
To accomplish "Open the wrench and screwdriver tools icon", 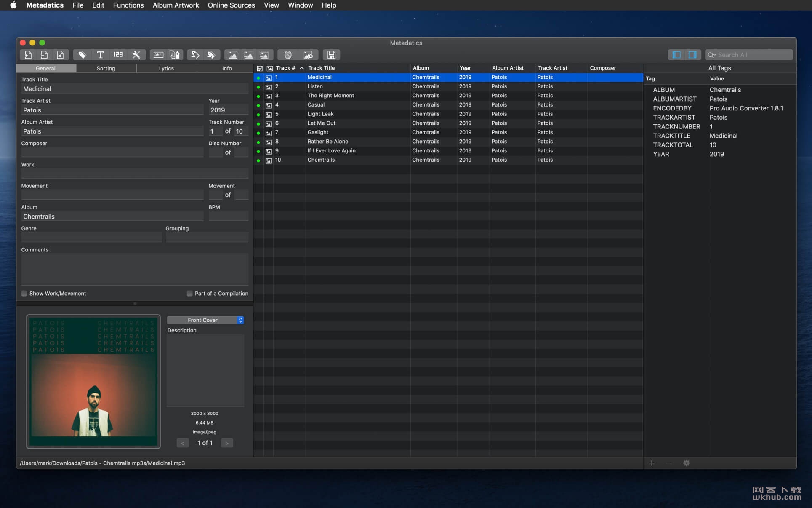I will (136, 55).
